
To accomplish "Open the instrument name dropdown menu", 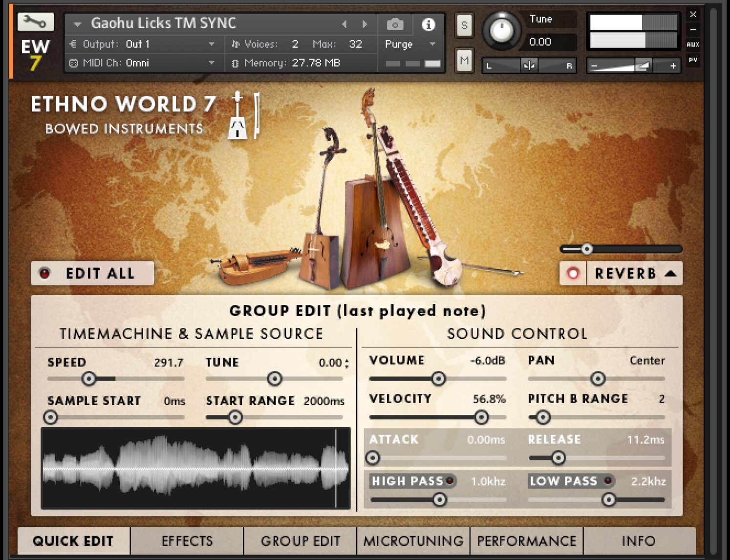I will (77, 24).
